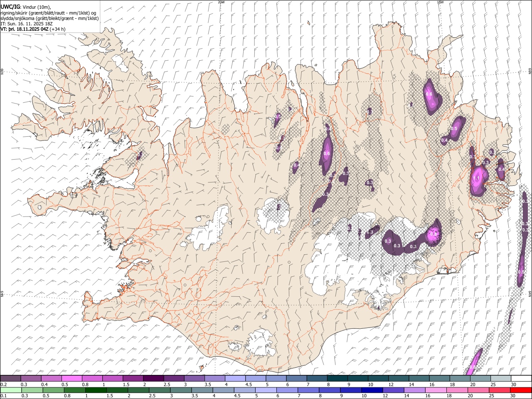Screen dimensions: 532x399
Task: Click the '1.5' label under the snow legend
Action: (126, 384)
